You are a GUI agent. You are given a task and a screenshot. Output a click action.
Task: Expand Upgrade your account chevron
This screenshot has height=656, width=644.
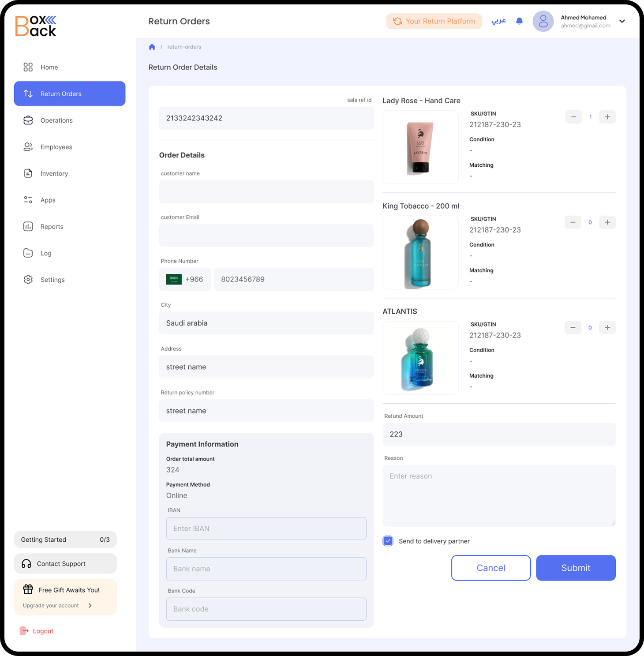[90, 605]
